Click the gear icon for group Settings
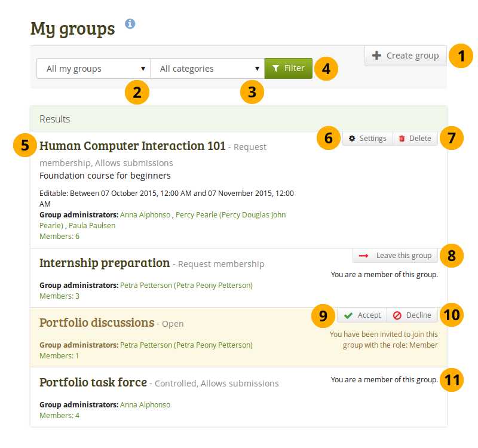This screenshot has width=478, height=448. 352,139
